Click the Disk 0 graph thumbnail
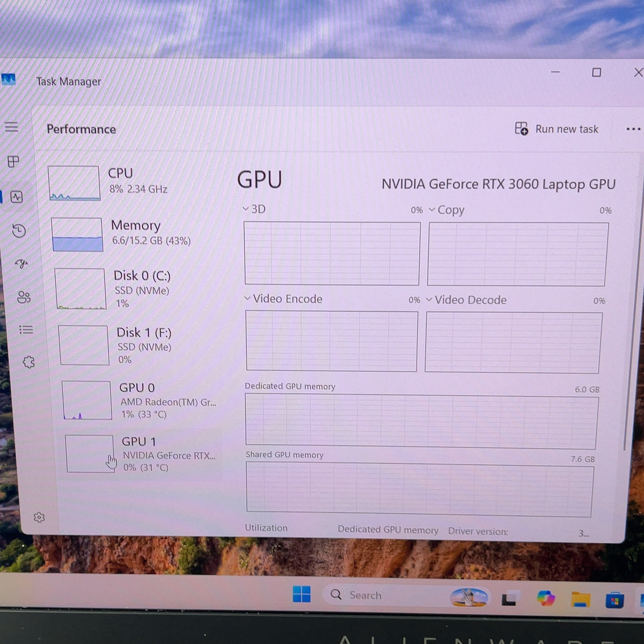 [80, 289]
